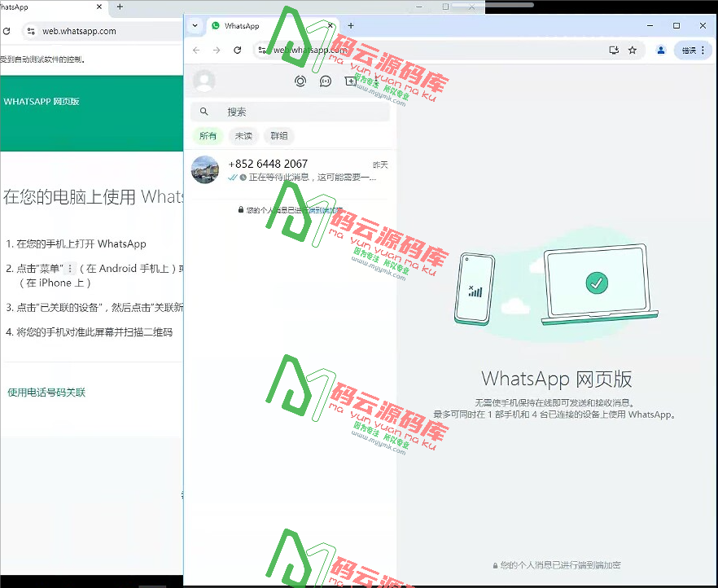The width and height of the screenshot is (718, 588).
Task: Open the chat with +852 6448 2067
Action: (x=285, y=169)
